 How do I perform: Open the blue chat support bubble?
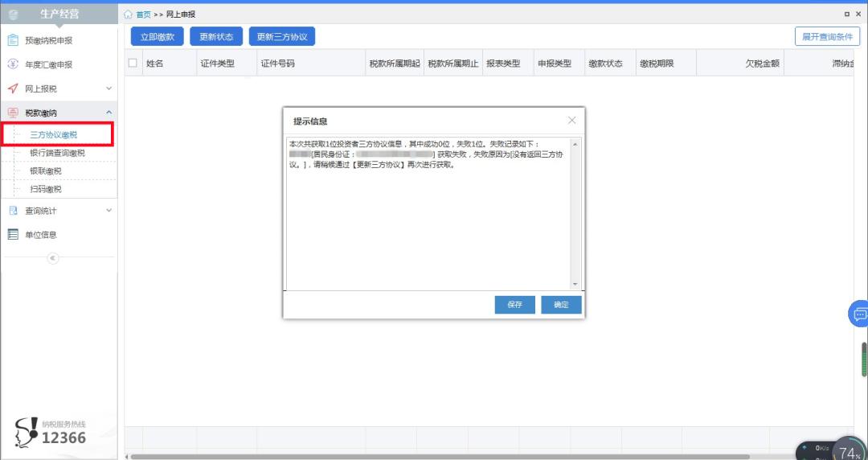click(859, 314)
